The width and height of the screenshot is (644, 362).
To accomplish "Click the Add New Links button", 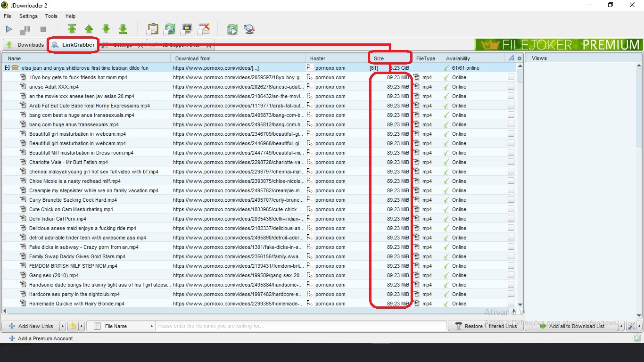I will (x=31, y=326).
